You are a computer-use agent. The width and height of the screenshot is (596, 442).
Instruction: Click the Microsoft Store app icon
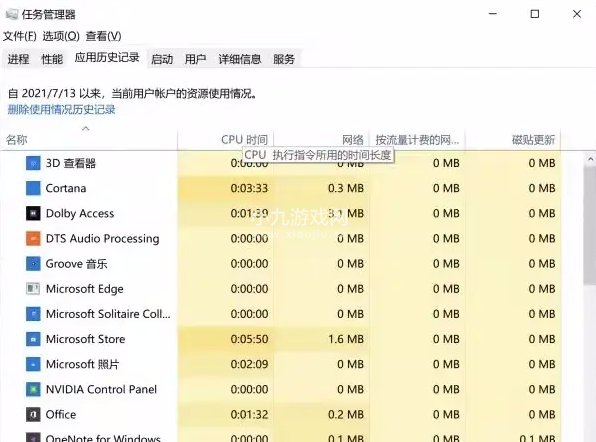coord(33,339)
